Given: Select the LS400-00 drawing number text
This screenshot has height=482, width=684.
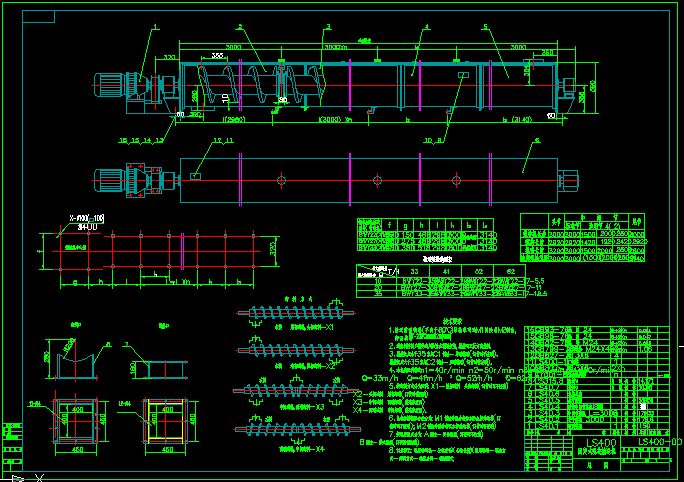Looking at the screenshot, I should (660, 441).
